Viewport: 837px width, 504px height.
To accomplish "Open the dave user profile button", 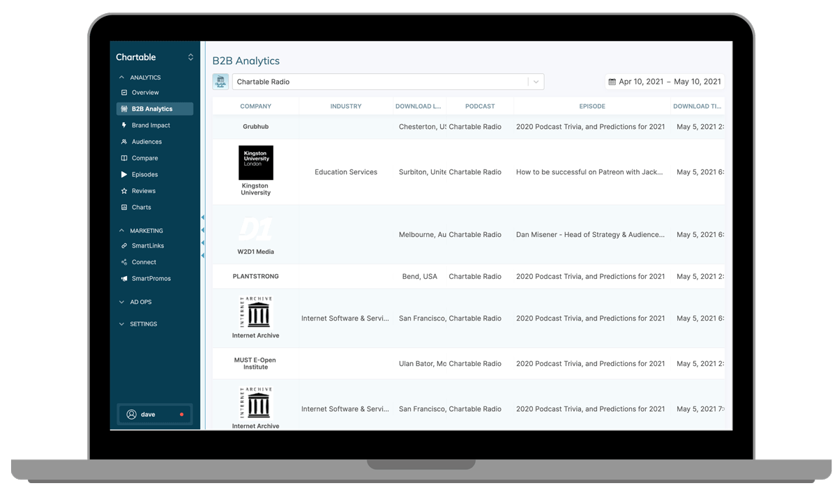I will (x=155, y=414).
